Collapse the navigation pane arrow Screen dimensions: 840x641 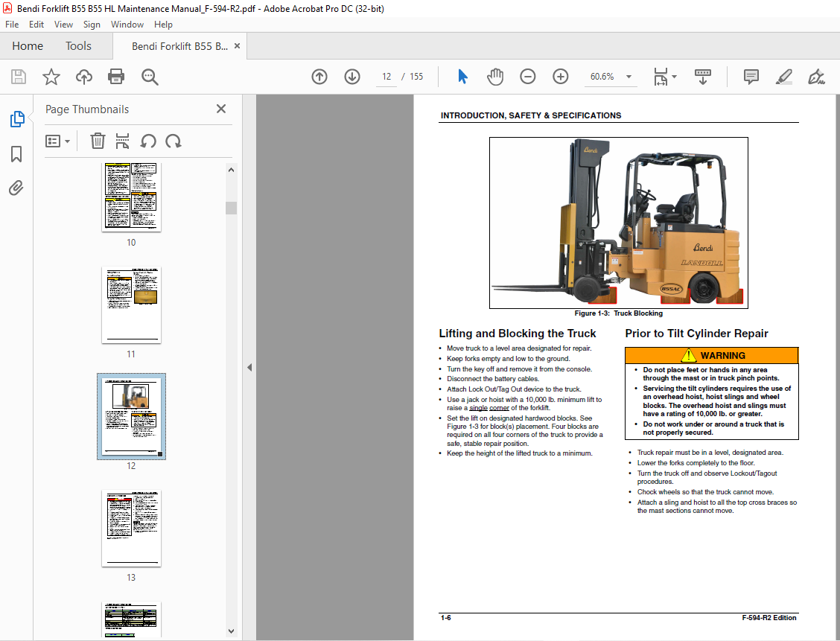[249, 367]
